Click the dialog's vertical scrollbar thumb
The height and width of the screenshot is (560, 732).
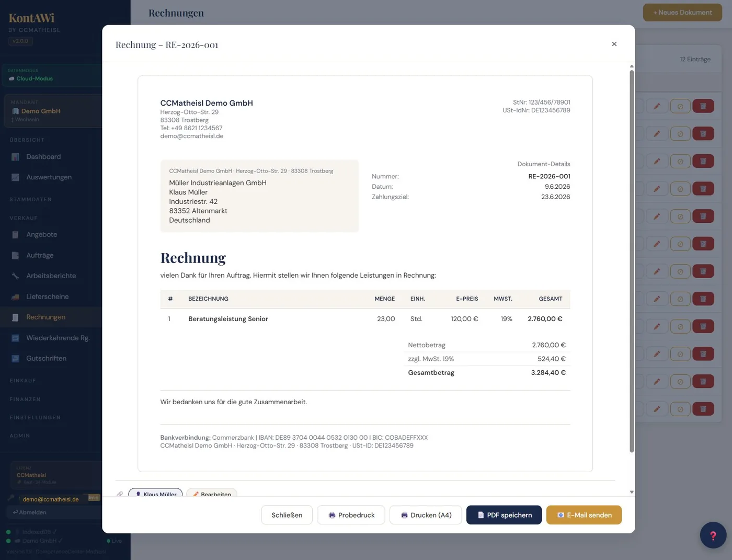[x=632, y=261]
